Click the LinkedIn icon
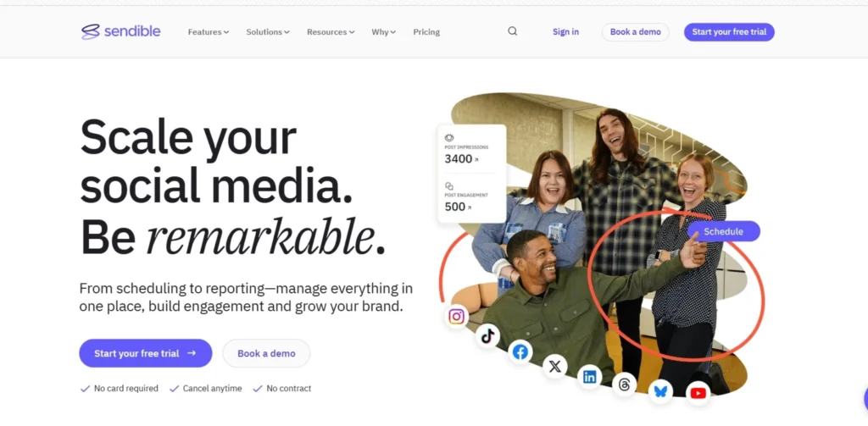The height and width of the screenshot is (426, 868). point(590,378)
